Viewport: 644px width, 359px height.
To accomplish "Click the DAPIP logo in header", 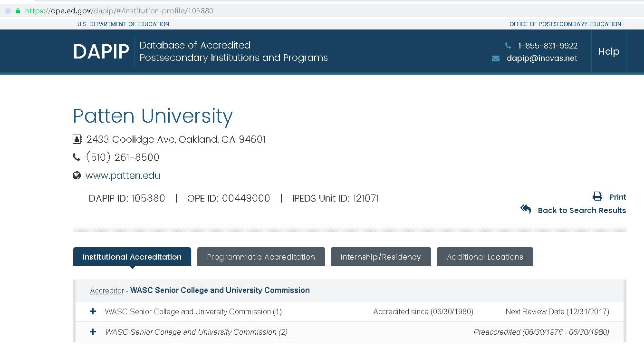I will (101, 51).
